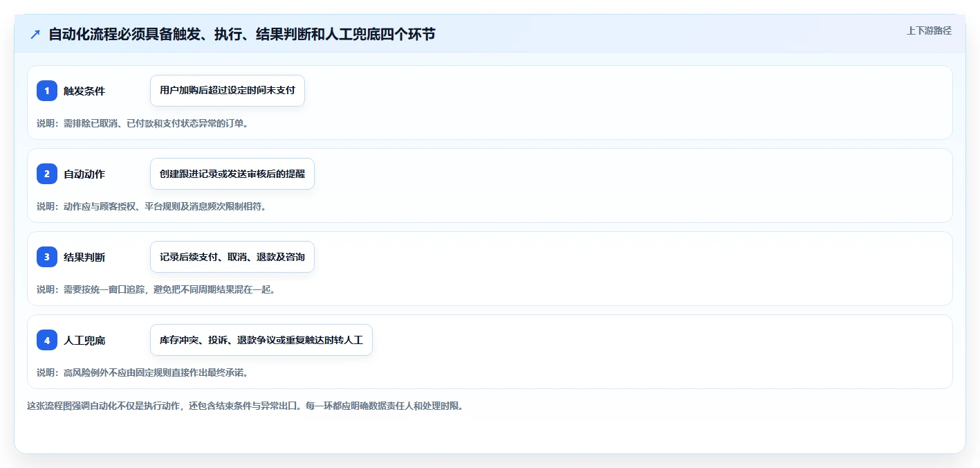Click the 上下游路径 label
Screen dimensions: 980x468
[930, 30]
